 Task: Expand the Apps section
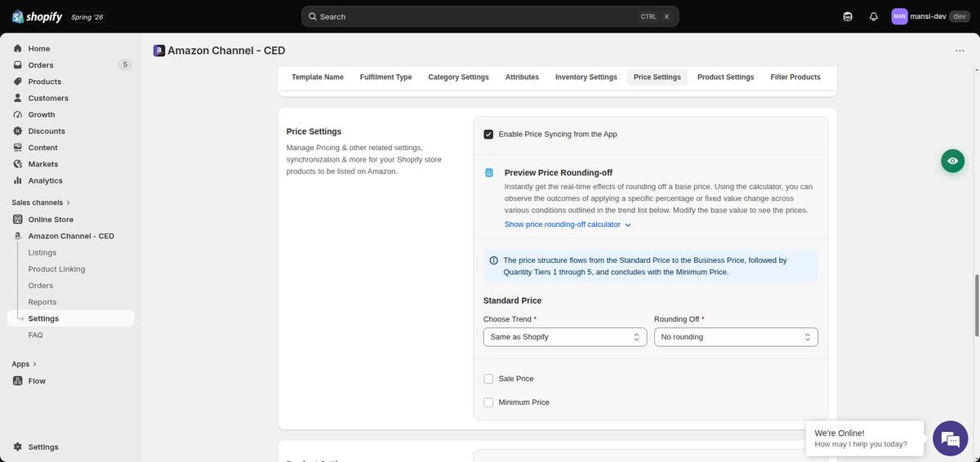coord(24,364)
